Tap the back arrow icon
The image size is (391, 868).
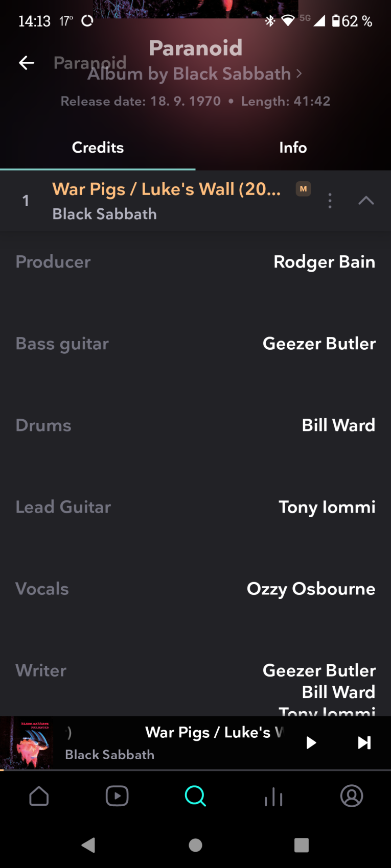(x=27, y=63)
